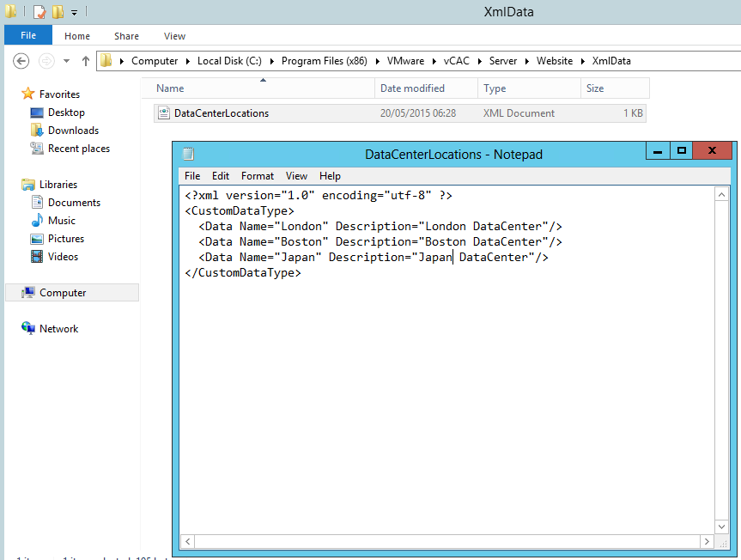Open Network in the navigation pane
This screenshot has width=741, height=560.
point(58,329)
